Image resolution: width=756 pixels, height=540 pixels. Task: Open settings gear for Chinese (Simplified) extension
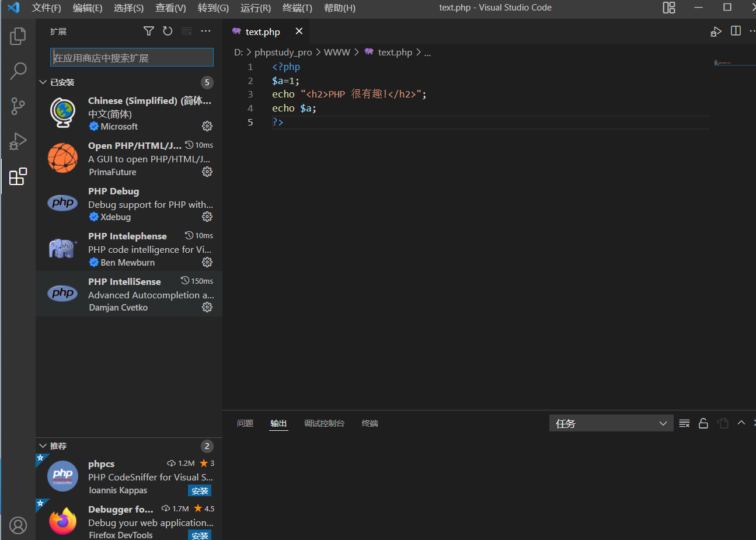pyautogui.click(x=207, y=126)
